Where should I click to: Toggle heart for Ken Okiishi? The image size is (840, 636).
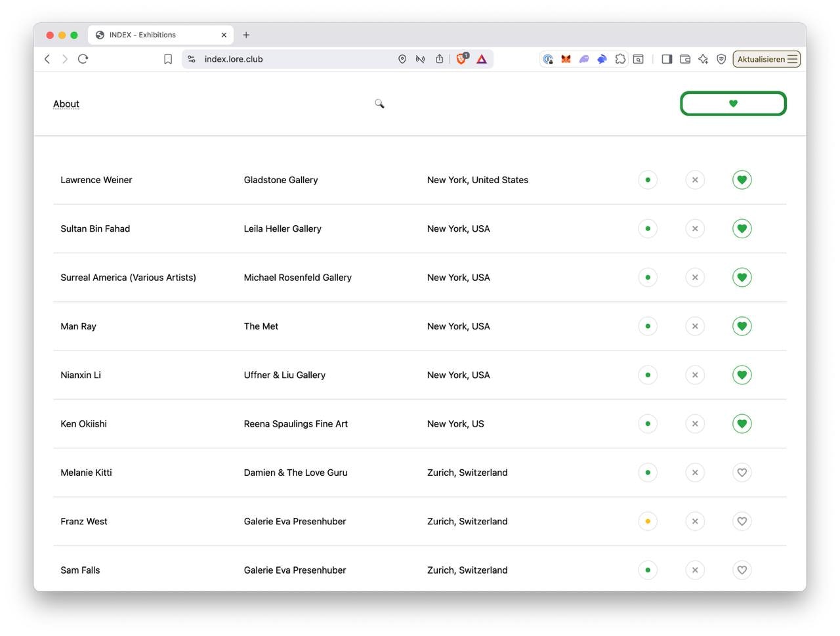742,424
